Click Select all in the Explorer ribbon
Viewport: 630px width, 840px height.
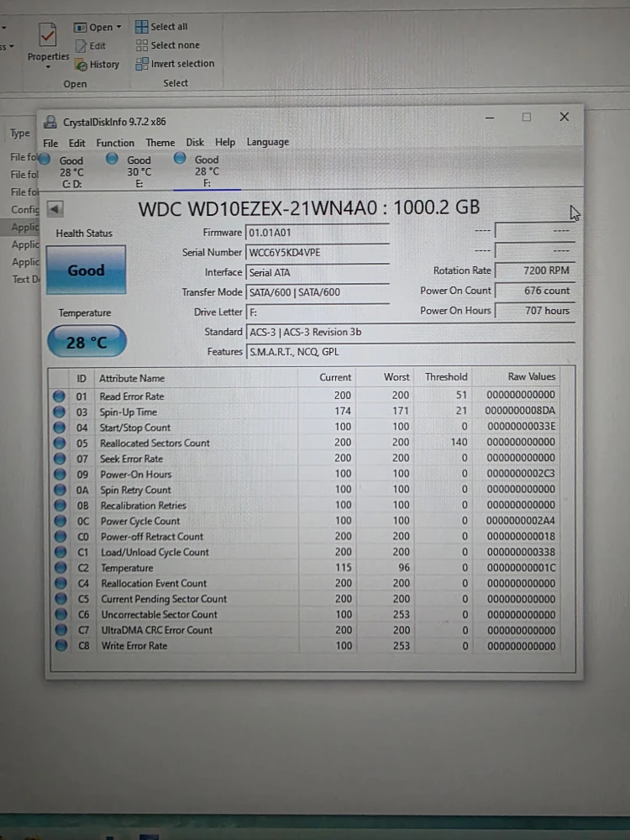coord(161,26)
